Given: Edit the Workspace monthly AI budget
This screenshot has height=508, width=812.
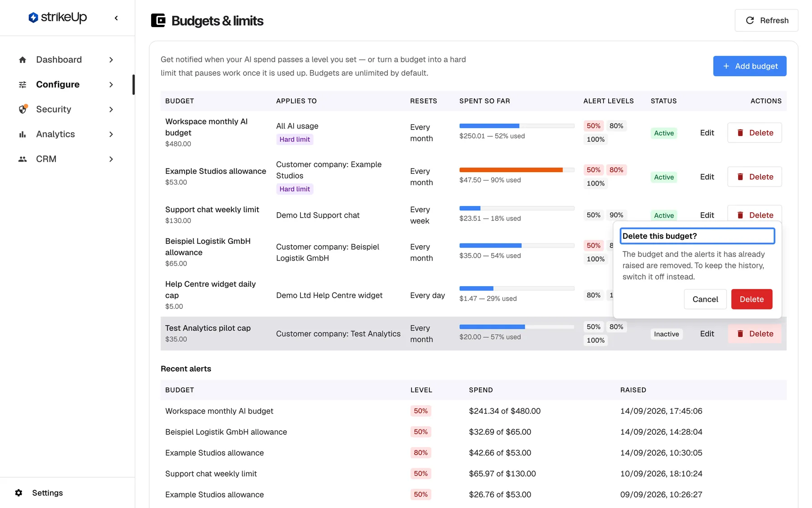Looking at the screenshot, I should [707, 133].
